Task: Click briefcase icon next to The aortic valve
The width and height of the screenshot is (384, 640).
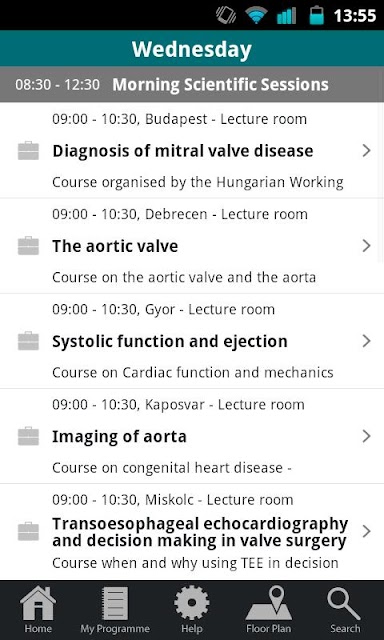Action: point(29,246)
